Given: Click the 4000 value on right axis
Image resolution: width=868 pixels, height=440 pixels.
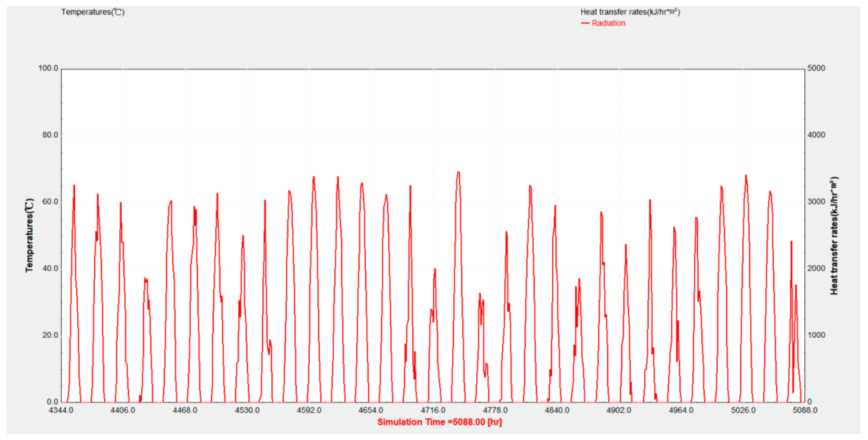Looking at the screenshot, I should click(x=816, y=135).
